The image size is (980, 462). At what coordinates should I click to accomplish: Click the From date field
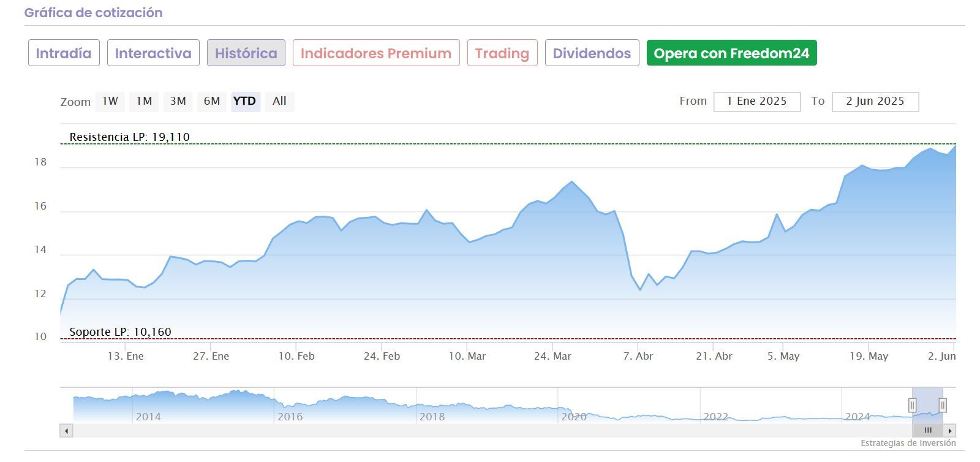coord(756,102)
